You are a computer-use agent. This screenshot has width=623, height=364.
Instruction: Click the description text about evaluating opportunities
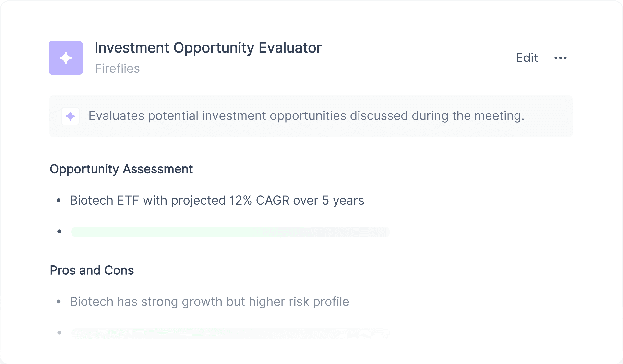point(306,116)
